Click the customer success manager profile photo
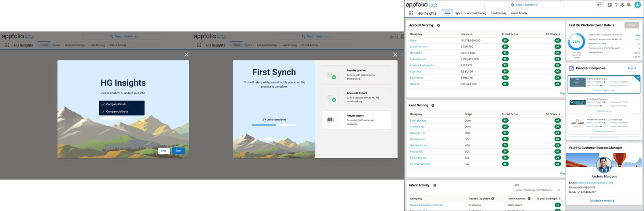Image resolution: width=644 pixels, height=211 pixels. point(604,164)
